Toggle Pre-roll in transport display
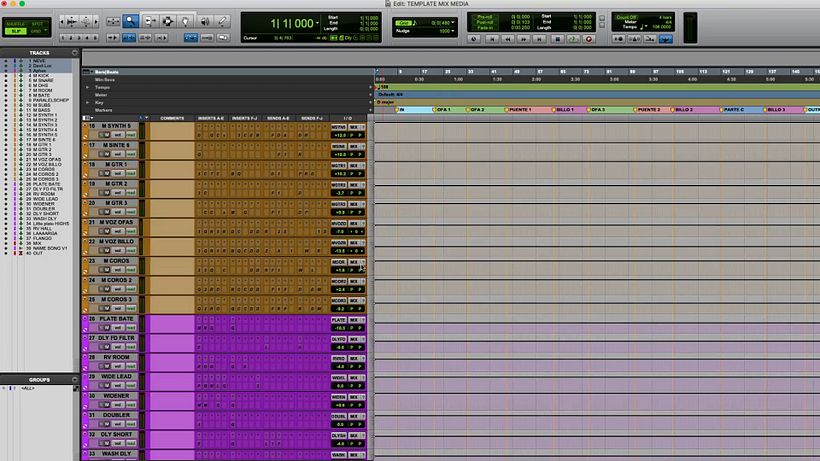The height and width of the screenshot is (461, 820). 485,17
